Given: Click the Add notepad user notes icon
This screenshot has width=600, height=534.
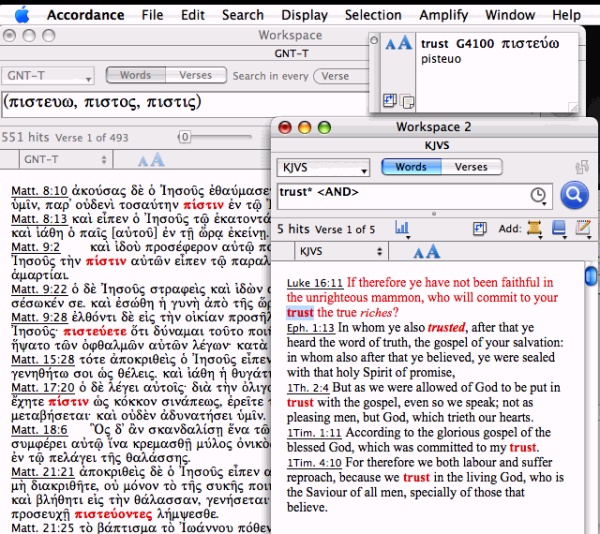Looking at the screenshot, I should click(583, 228).
